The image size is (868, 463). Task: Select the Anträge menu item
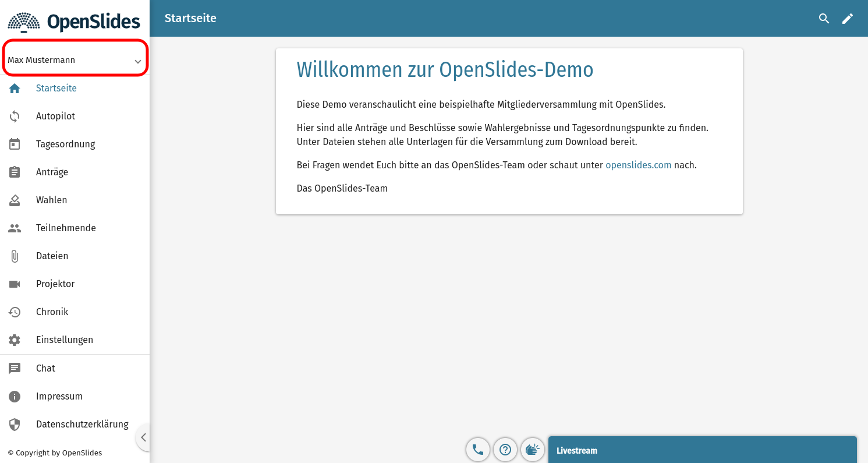75,172
